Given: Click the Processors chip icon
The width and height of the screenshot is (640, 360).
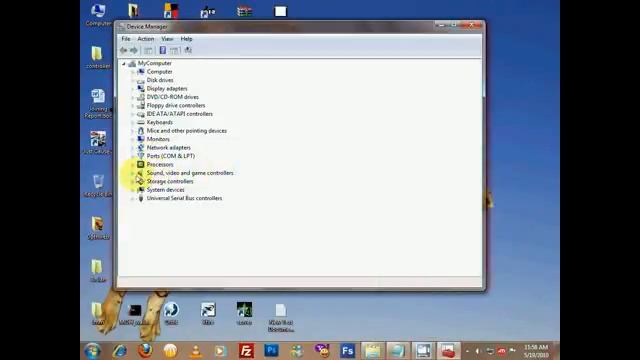Looking at the screenshot, I should [x=141, y=164].
